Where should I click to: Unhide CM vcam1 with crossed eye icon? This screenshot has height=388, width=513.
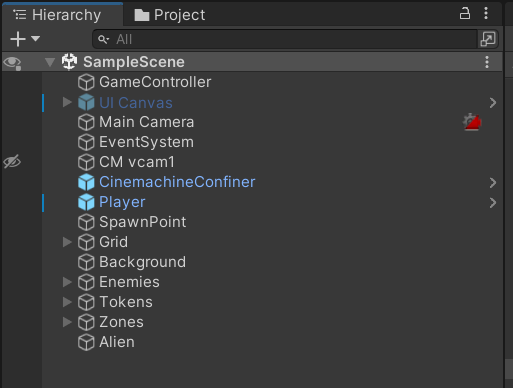[12, 162]
